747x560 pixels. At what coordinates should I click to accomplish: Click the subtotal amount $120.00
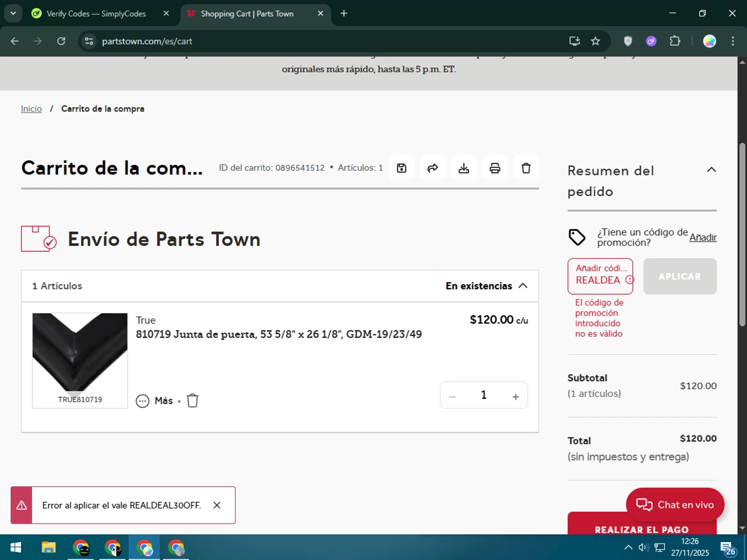coord(698,386)
